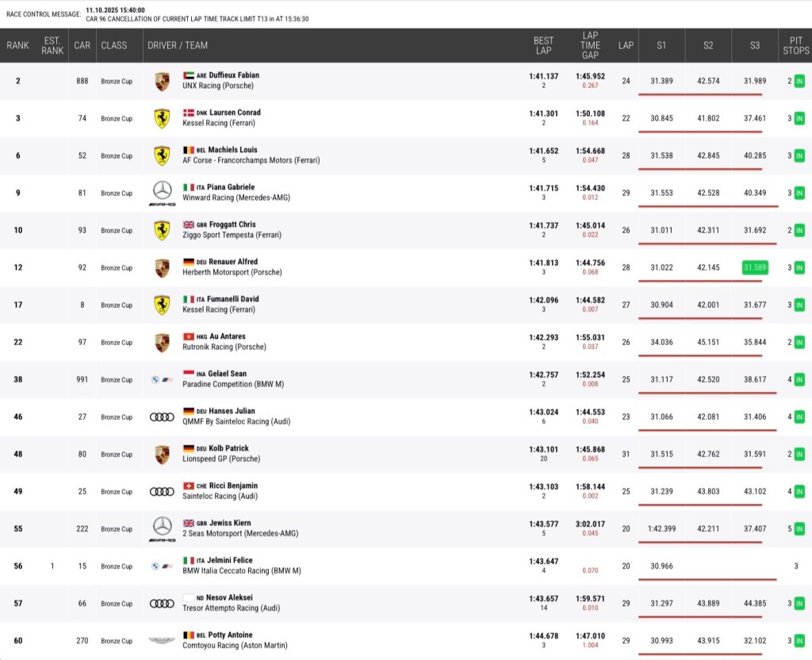Click team name Tresor Attempto Racing (Audi)

click(231, 608)
